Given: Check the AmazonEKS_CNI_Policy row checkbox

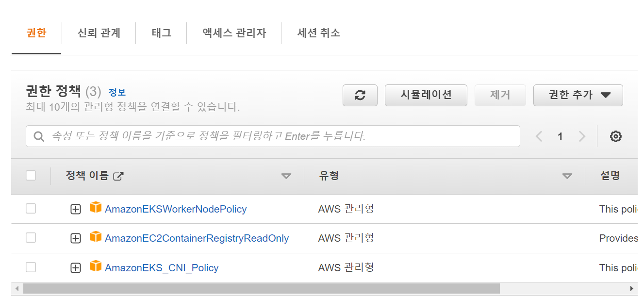Looking at the screenshot, I should [x=31, y=267].
